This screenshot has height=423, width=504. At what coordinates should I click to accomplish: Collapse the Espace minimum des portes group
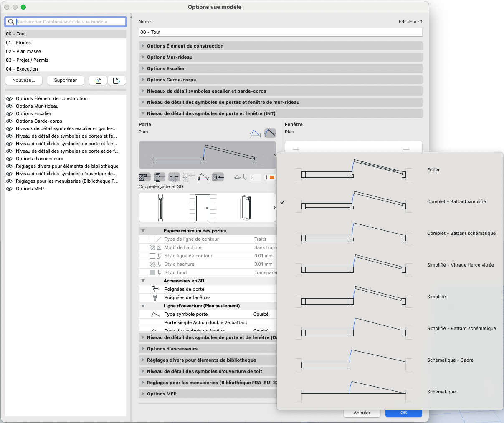point(143,231)
